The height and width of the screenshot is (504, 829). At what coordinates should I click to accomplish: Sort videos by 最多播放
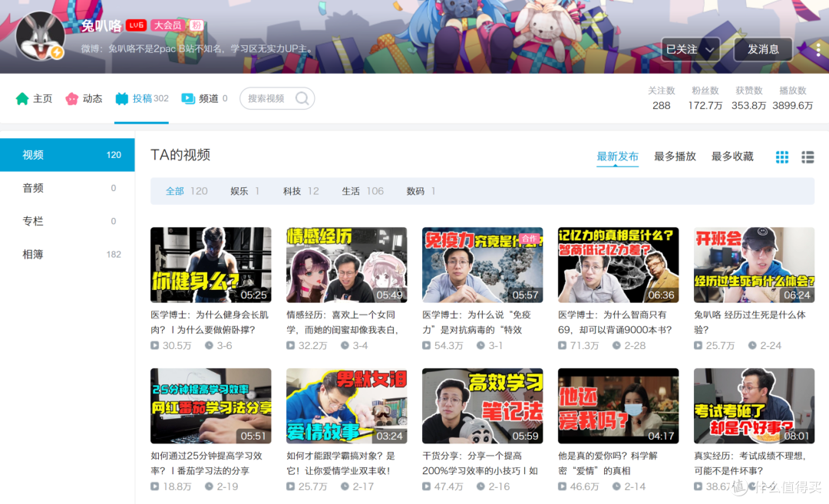675,156
